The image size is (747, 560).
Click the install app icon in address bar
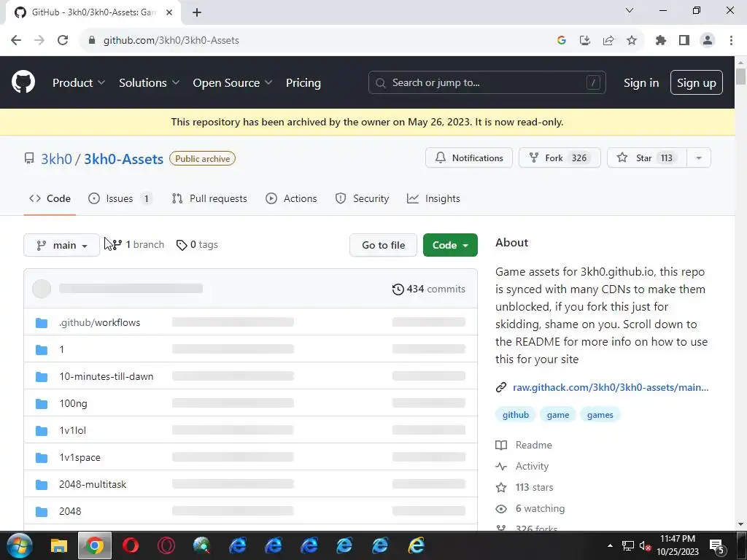[585, 41]
